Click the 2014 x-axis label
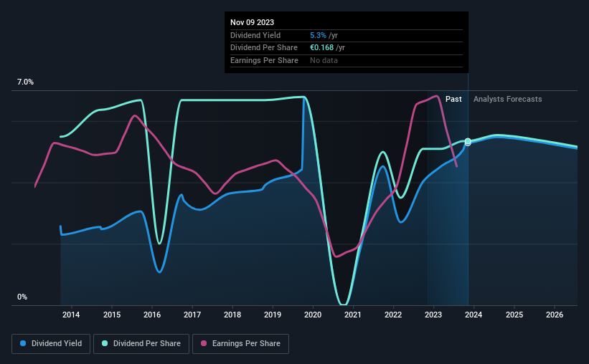 71,315
